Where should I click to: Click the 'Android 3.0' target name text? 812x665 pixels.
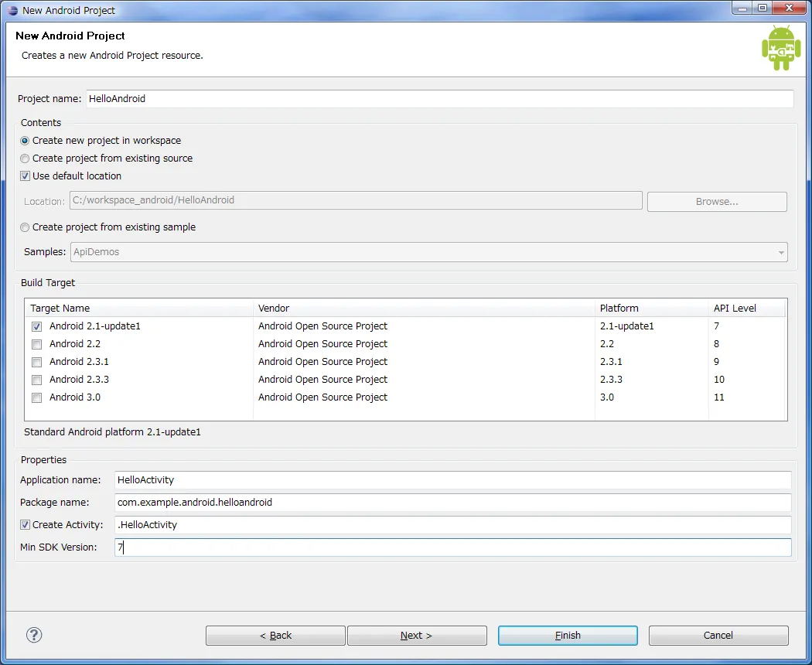point(75,397)
